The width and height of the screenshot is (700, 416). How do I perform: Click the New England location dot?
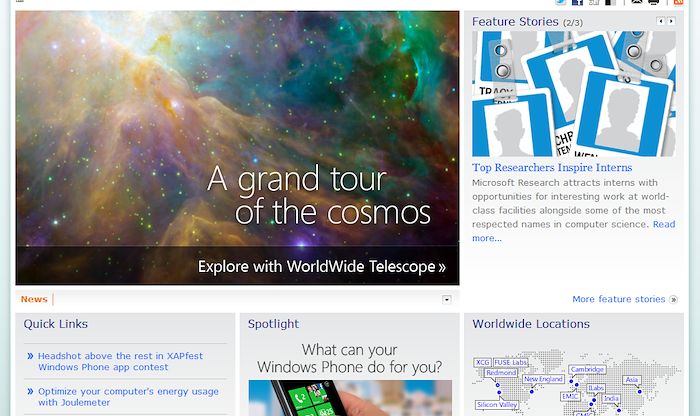[x=532, y=392]
